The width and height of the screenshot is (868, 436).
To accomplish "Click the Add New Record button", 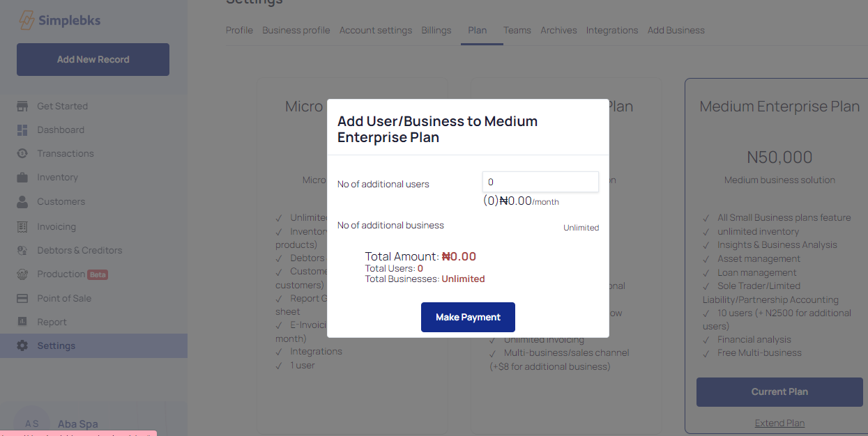I will click(x=93, y=60).
